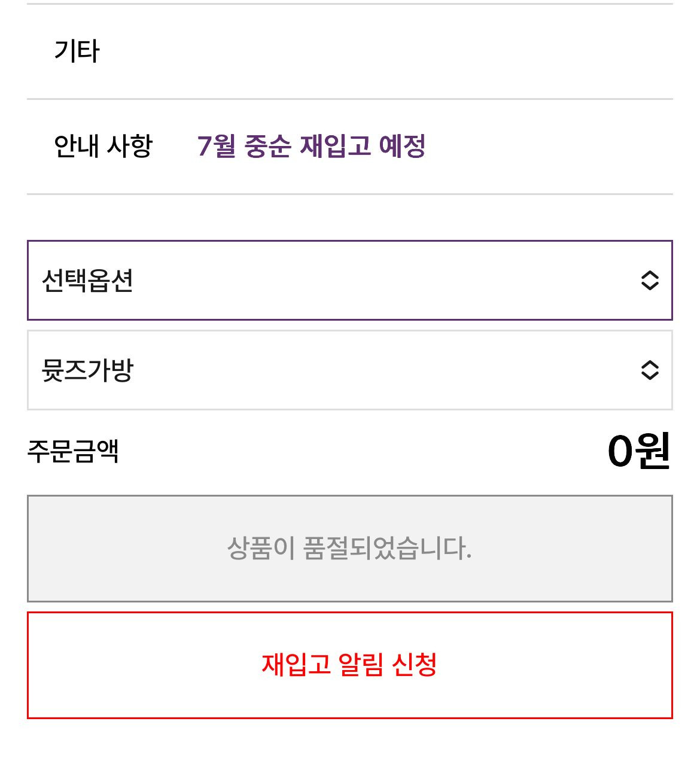Click the 안내 사항 label
The image size is (700, 764).
coord(103,146)
